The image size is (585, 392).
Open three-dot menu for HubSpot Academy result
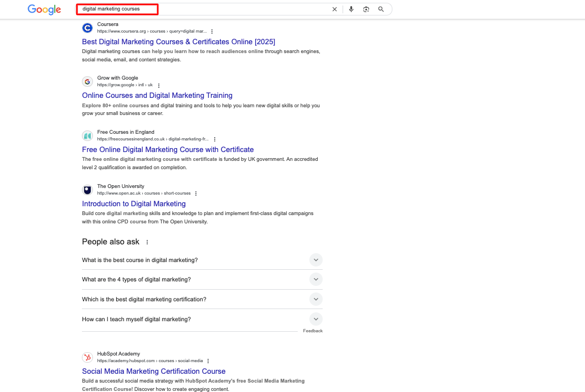coord(208,361)
